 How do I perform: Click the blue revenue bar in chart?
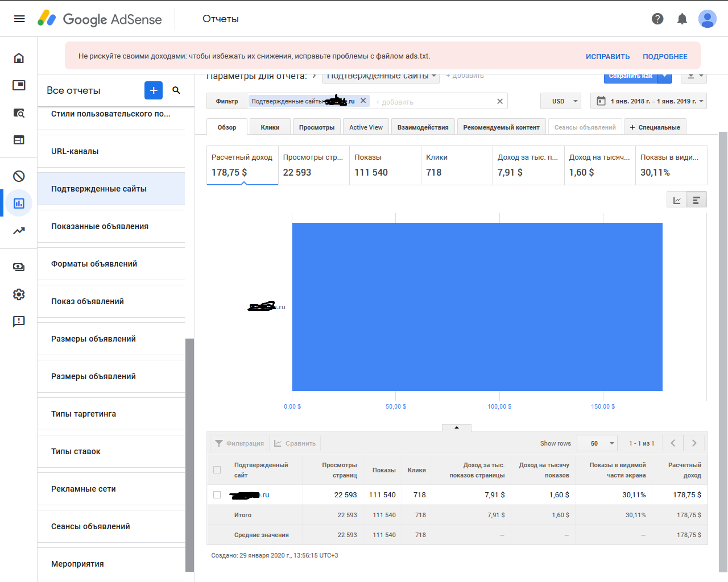477,307
